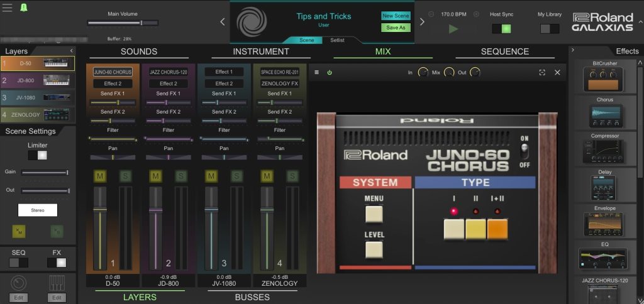This screenshot has height=304, width=644.
Task: Select the Envelope effect thumbnail
Action: pyautogui.click(x=603, y=224)
